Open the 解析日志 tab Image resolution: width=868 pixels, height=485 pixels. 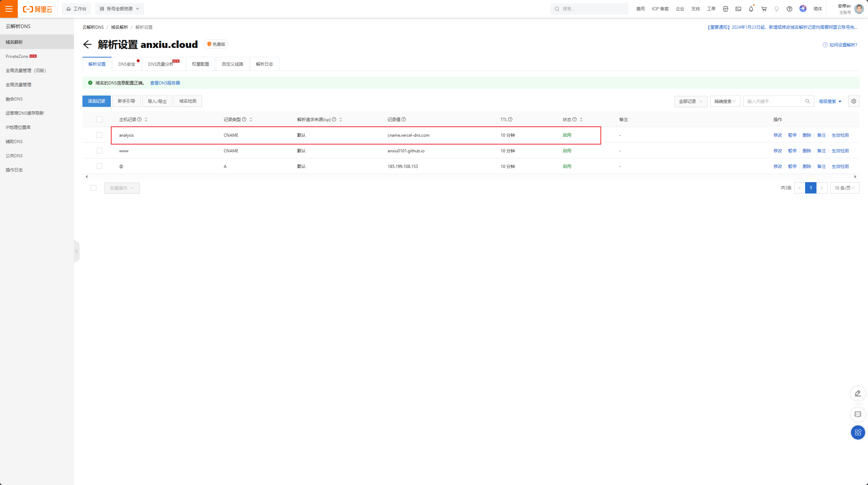[x=264, y=64]
